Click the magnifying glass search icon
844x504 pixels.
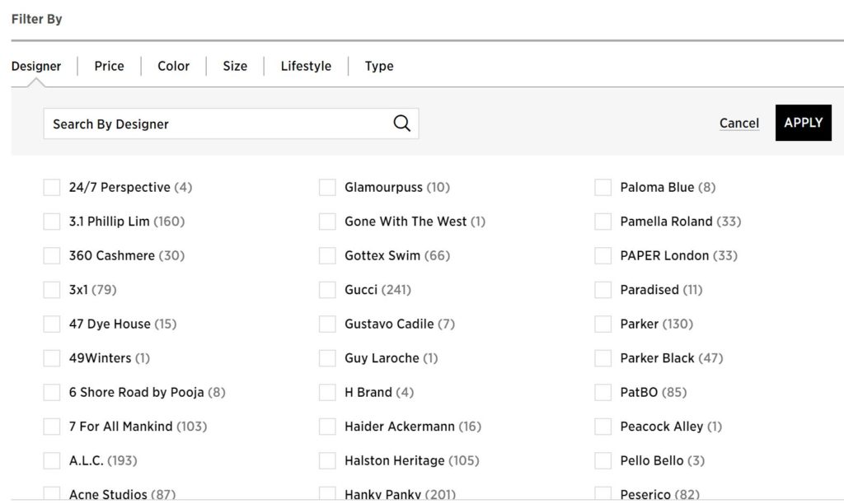click(x=401, y=124)
